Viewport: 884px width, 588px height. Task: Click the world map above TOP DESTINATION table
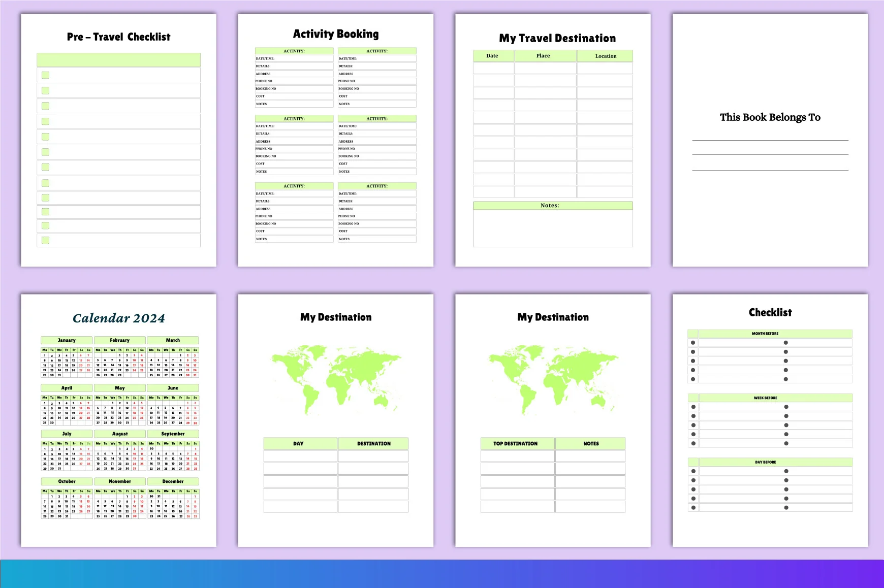[x=553, y=379]
